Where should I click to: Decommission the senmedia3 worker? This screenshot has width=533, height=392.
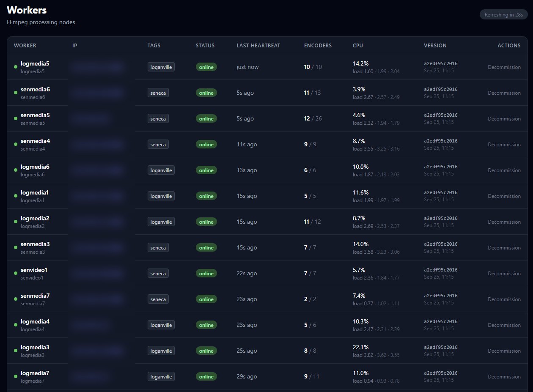[x=504, y=248]
